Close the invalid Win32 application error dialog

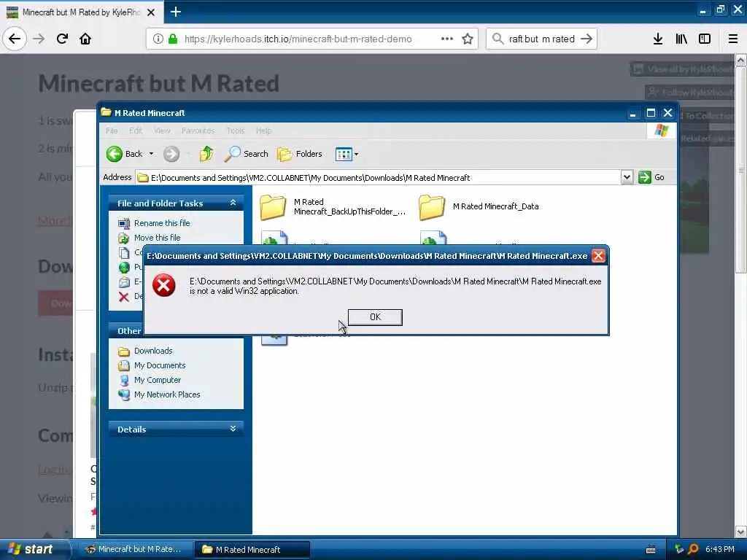coord(598,256)
